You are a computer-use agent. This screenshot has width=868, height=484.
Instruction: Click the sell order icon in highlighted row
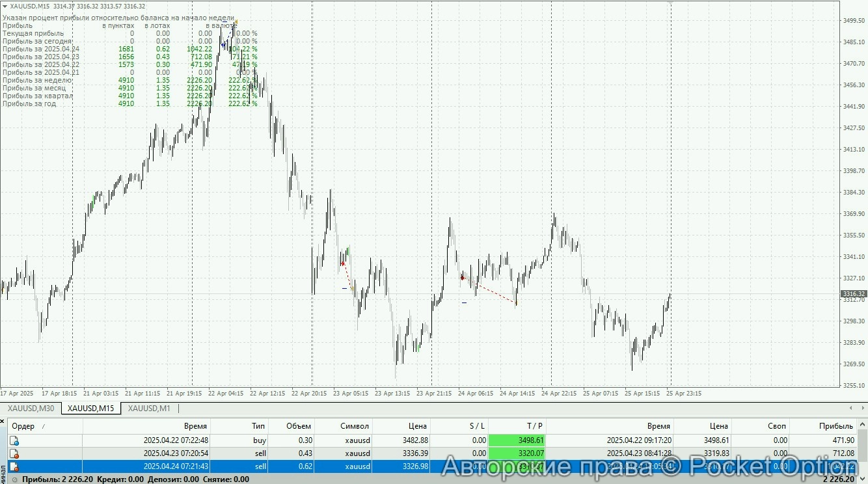14,466
